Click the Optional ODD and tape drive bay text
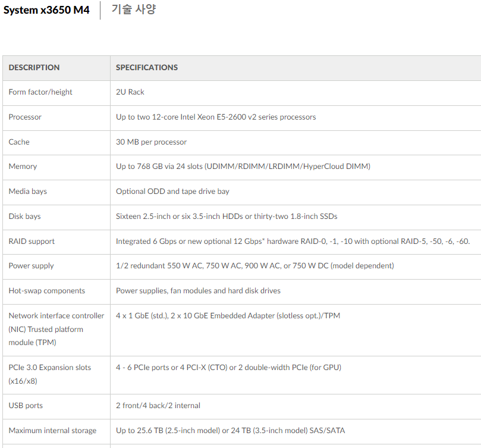Screen dimensions: 481x448 tap(172, 192)
